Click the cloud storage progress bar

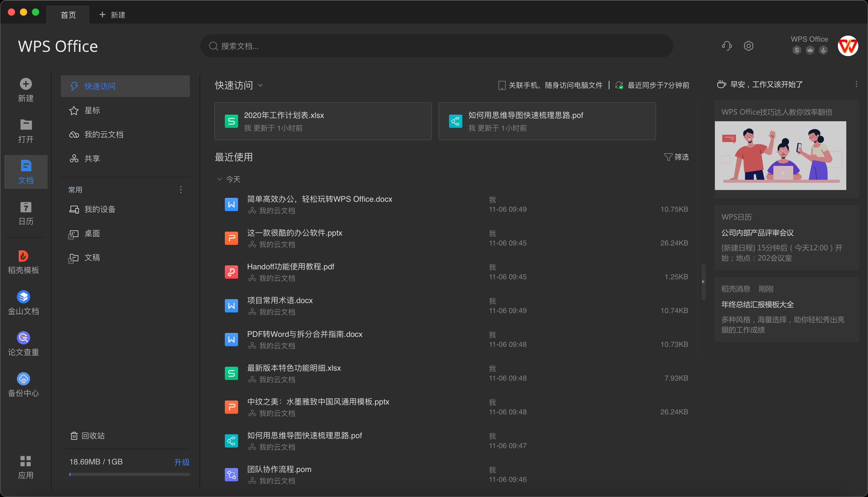click(129, 474)
